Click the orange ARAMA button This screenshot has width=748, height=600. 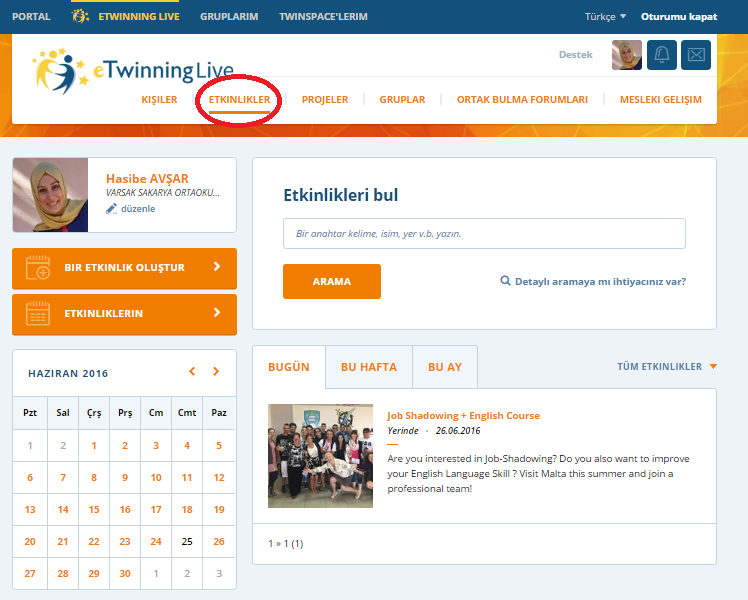click(x=332, y=281)
